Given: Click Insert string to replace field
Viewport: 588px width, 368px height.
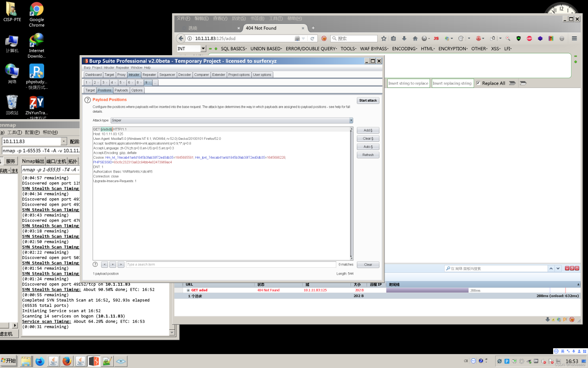Looking at the screenshot, I should tap(408, 83).
